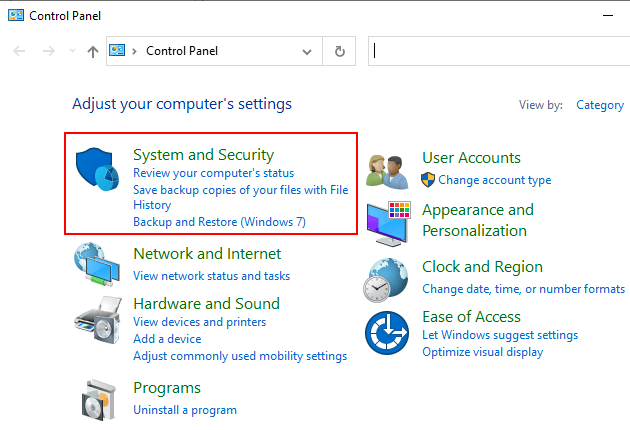Click the Network and Internet globe icon
The image size is (630, 430).
(97, 264)
